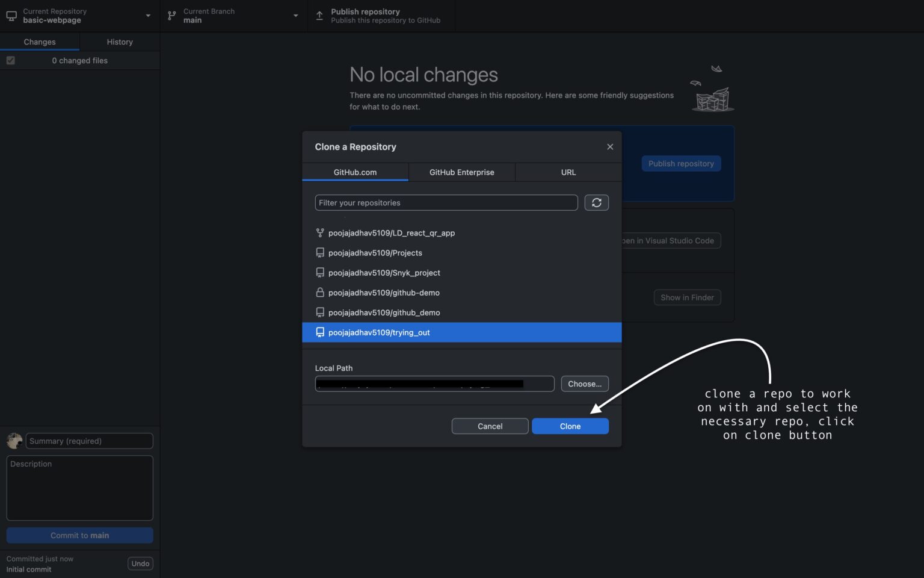This screenshot has height=578, width=924.
Task: Switch to the History tab
Action: (x=119, y=42)
